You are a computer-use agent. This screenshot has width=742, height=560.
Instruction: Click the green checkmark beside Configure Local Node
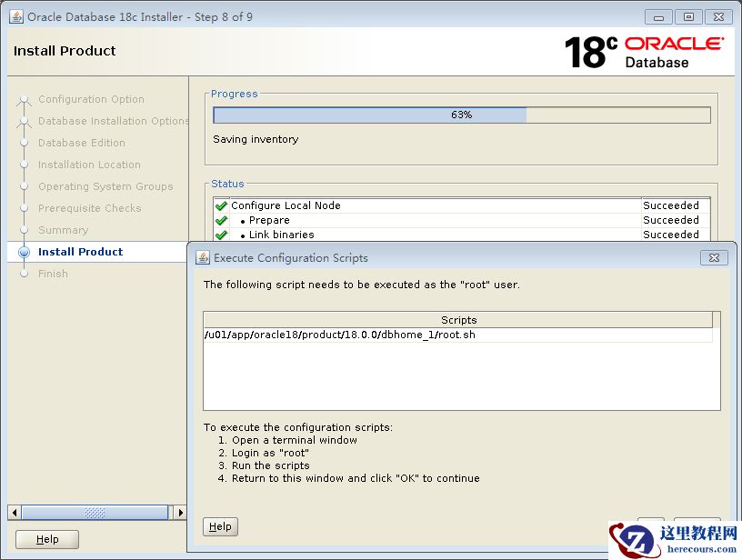[221, 205]
